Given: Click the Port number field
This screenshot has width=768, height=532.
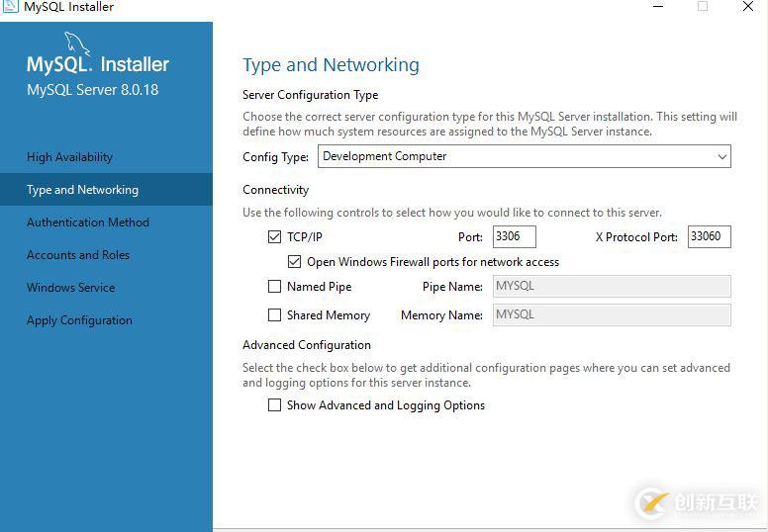Looking at the screenshot, I should click(x=513, y=237).
